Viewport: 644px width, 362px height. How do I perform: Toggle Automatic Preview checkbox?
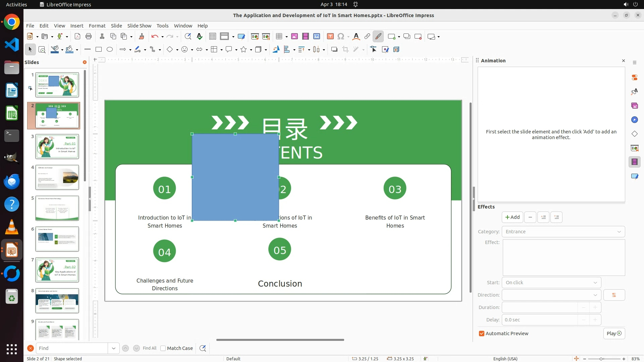click(x=482, y=334)
